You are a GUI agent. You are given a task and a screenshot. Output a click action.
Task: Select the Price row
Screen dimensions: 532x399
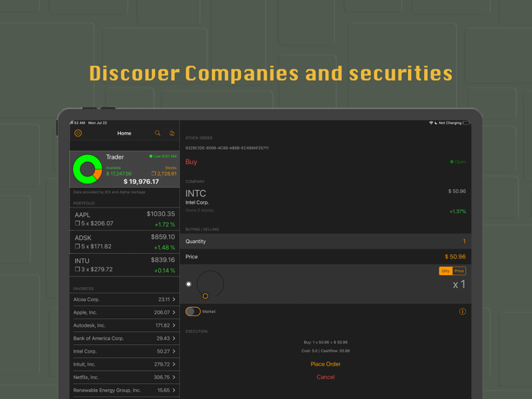(325, 257)
